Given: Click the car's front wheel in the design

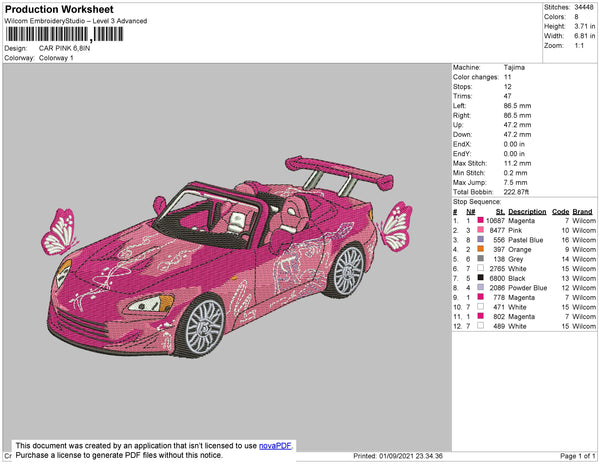Looking at the screenshot, I should click(206, 327).
